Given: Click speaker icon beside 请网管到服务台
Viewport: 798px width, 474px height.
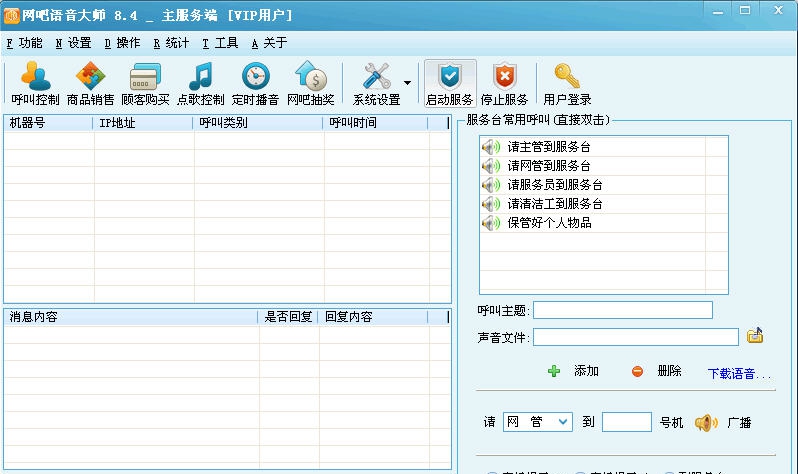Looking at the screenshot, I should pyautogui.click(x=491, y=166).
